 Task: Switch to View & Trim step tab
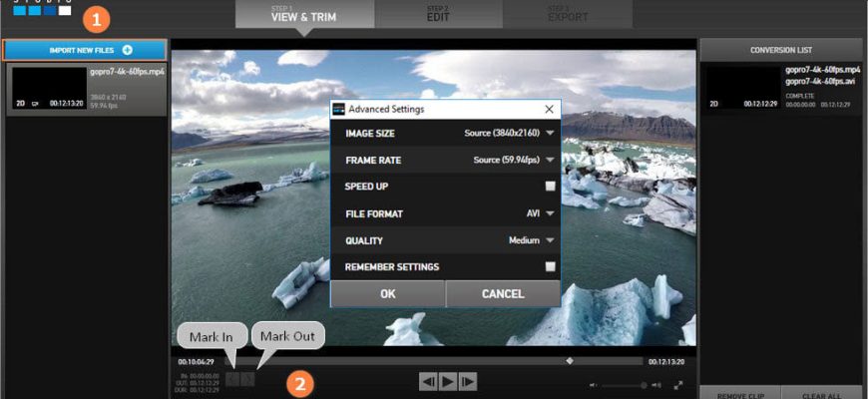tap(304, 14)
